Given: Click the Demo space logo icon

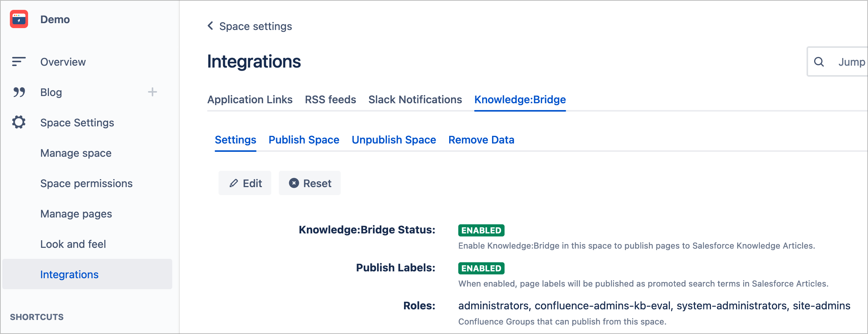Looking at the screenshot, I should tap(19, 19).
